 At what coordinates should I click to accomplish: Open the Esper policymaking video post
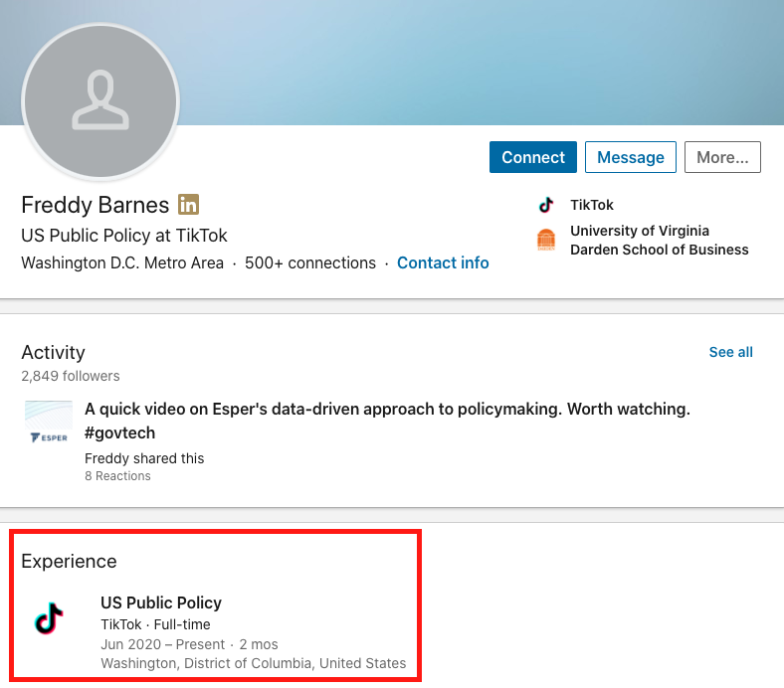point(387,421)
